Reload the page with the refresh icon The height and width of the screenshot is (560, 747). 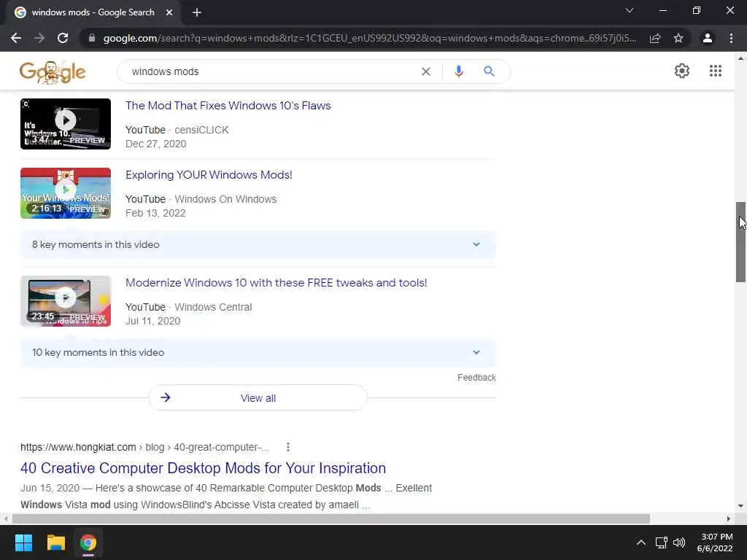(x=63, y=38)
